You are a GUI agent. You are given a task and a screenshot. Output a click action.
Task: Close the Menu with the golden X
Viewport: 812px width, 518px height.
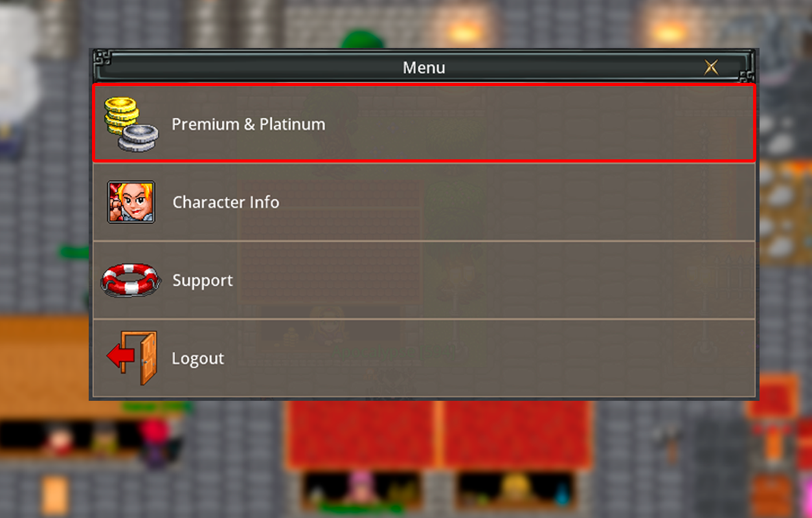coord(711,67)
